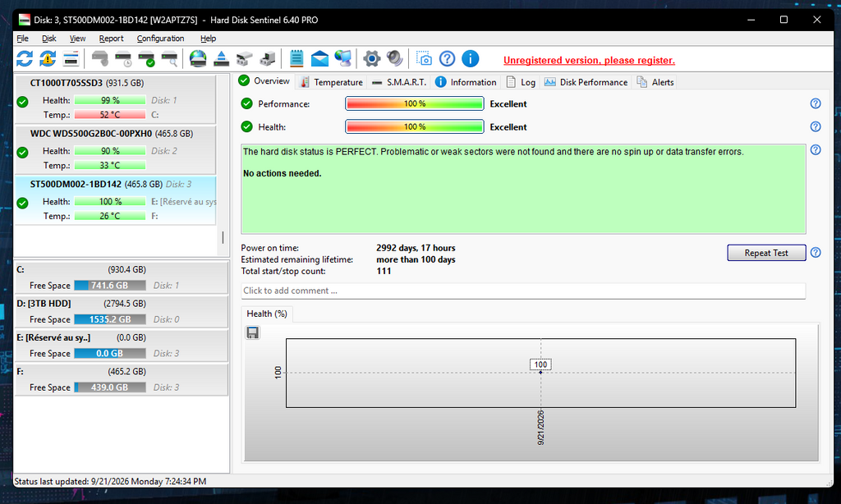Screen dimensions: 841x504
Task: Click the disk icon with the clock
Action: tap(123, 58)
